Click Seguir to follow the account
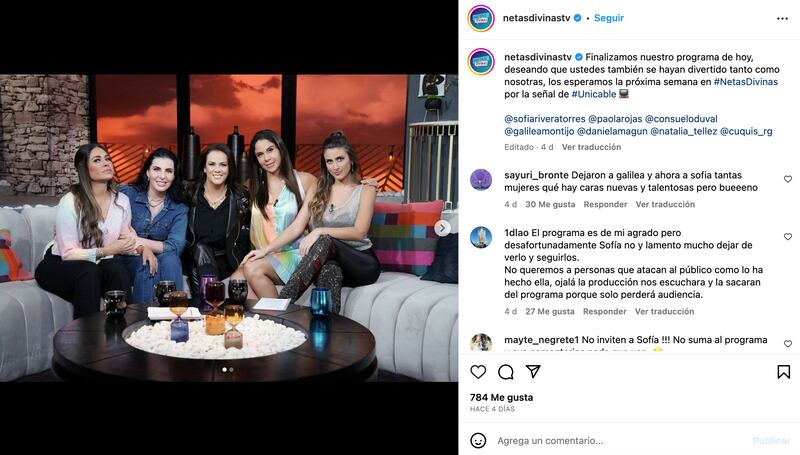The width and height of the screenshot is (800, 455). [609, 18]
